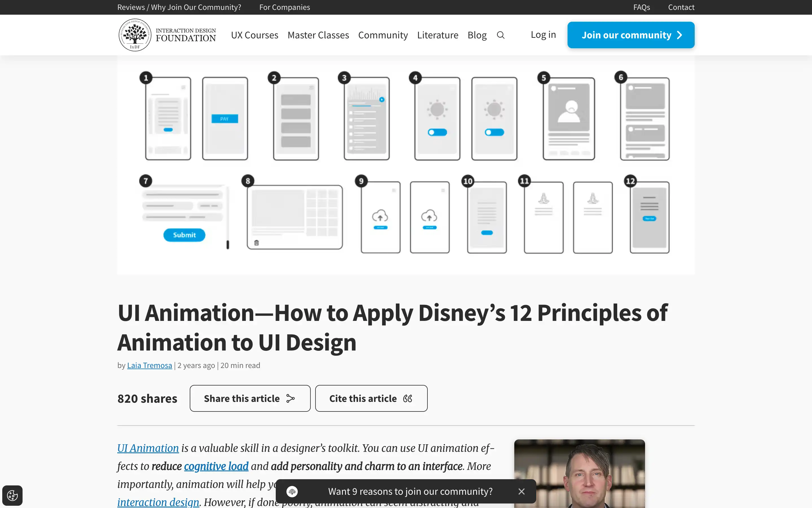Viewport: 812px width, 508px height.
Task: Open author Laia Tremosa's profile
Action: click(149, 365)
